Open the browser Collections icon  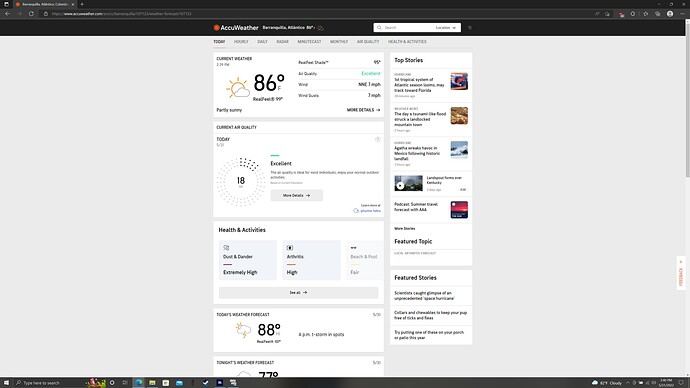(x=657, y=14)
